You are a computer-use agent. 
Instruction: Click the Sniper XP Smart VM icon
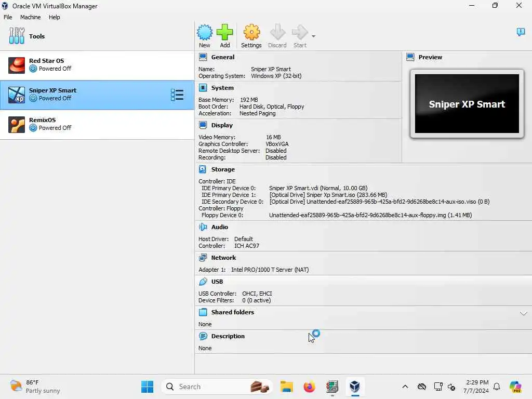coord(16,95)
